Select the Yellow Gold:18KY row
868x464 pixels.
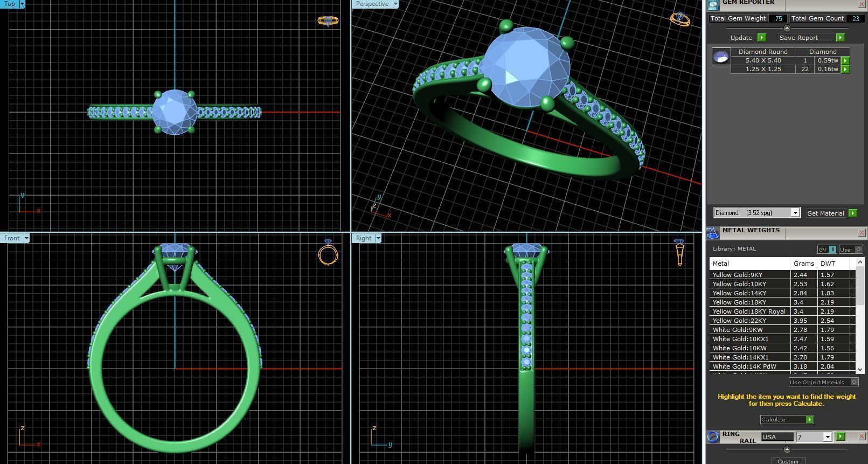[x=782, y=302]
